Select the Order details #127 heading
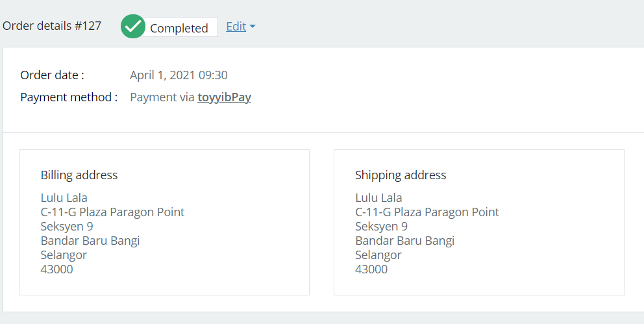This screenshot has height=324, width=644. point(52,25)
